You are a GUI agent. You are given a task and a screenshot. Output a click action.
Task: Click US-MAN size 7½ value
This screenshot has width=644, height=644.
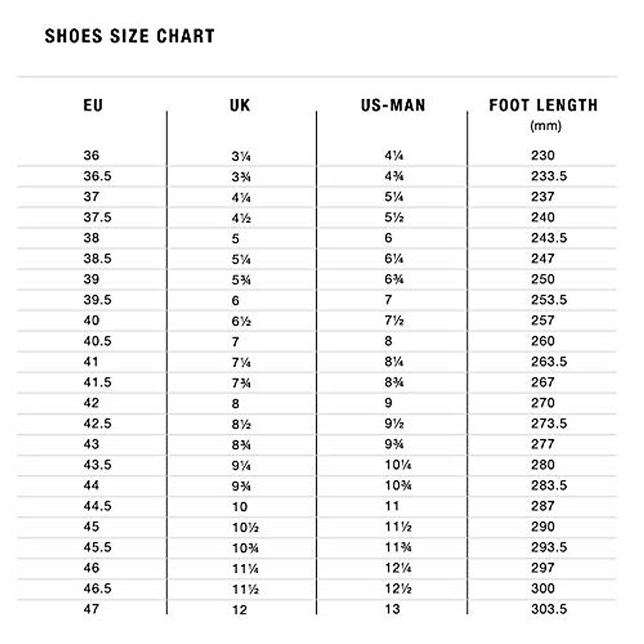(394, 320)
